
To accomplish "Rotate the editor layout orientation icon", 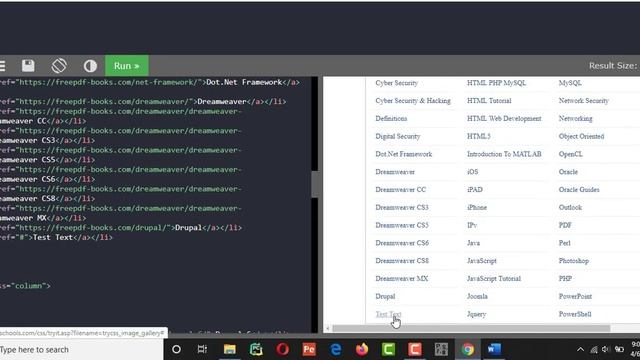I will click(59, 66).
